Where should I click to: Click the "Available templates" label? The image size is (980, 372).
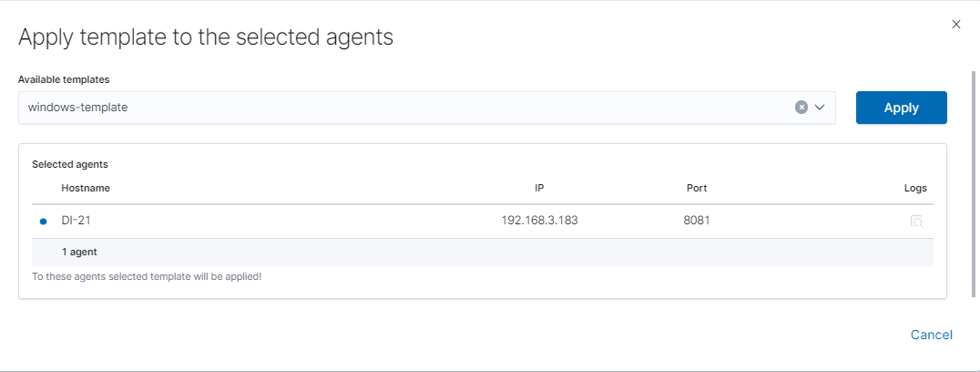point(64,79)
